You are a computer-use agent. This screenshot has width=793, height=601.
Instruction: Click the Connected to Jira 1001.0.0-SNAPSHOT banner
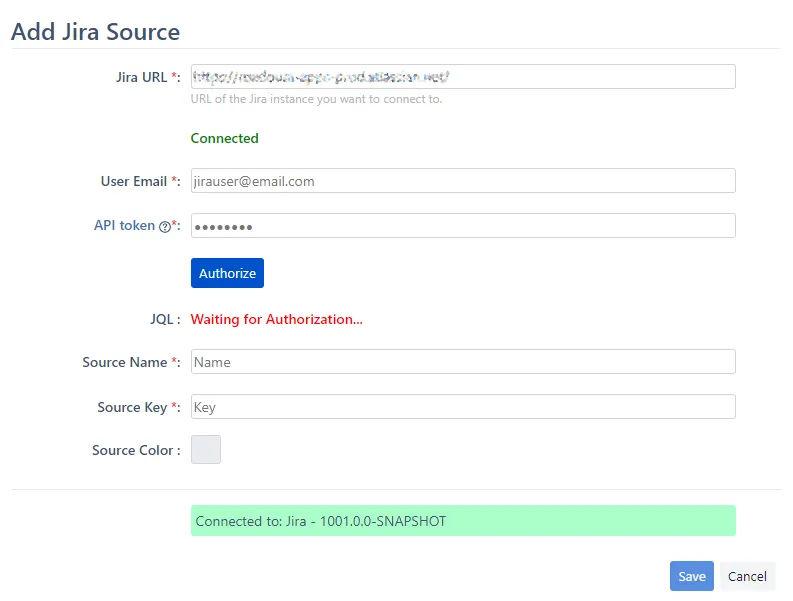(463, 521)
